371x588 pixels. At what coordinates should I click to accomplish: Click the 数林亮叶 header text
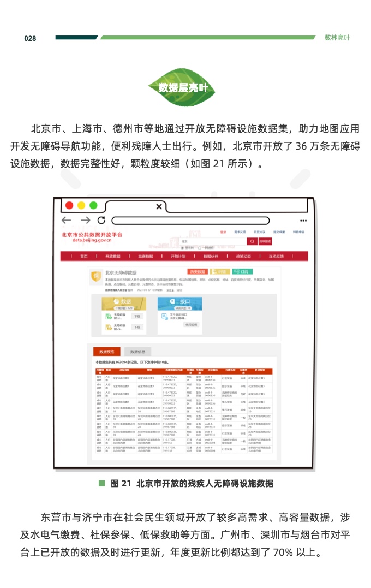tap(337, 38)
